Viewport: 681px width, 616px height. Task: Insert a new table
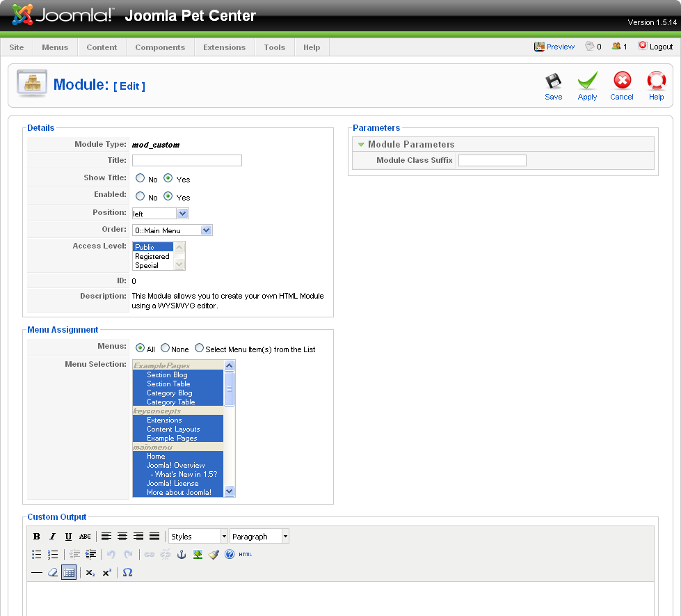(69, 573)
